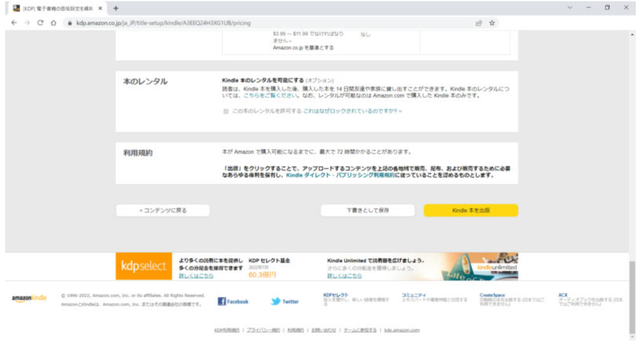Click 'Amazon.co.jp を基準とする' text
Viewport: 644px width, 348px height.
click(x=303, y=48)
